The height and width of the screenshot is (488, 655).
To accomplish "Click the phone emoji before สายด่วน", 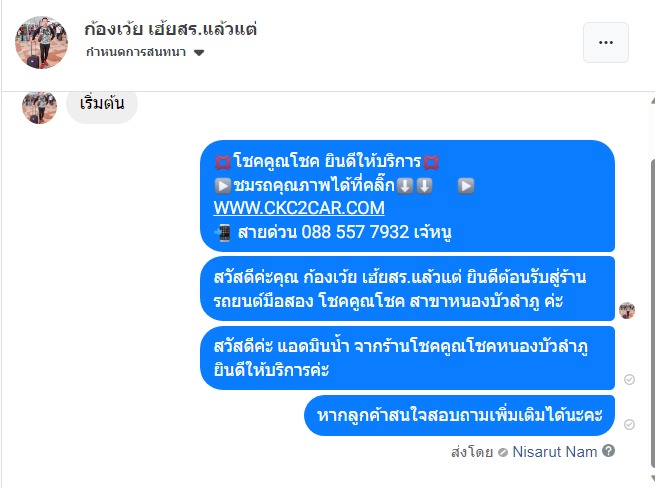I will 222,233.
